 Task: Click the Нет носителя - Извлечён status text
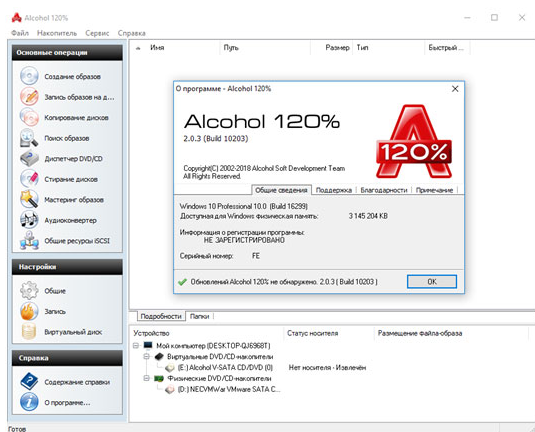point(327,368)
